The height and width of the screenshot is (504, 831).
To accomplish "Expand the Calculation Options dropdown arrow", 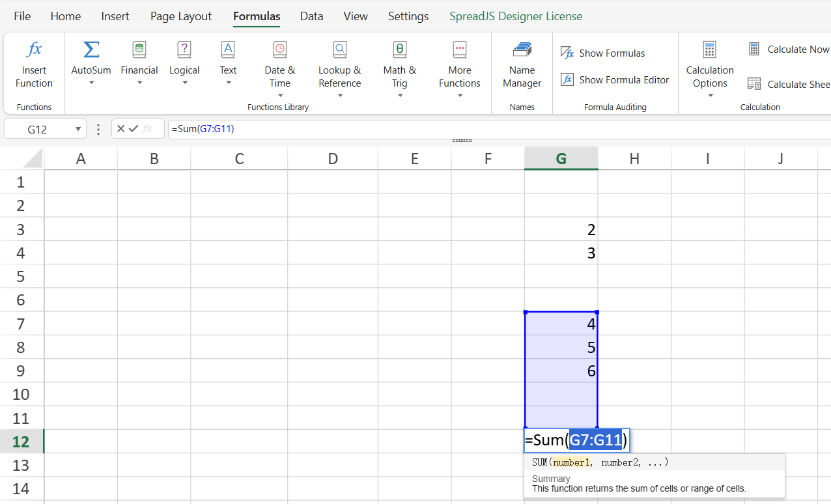I will 710,96.
